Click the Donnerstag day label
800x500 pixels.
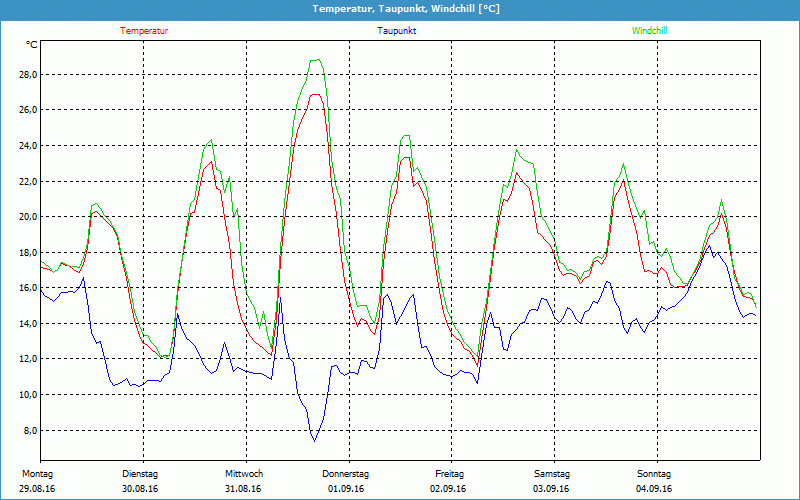345,474
